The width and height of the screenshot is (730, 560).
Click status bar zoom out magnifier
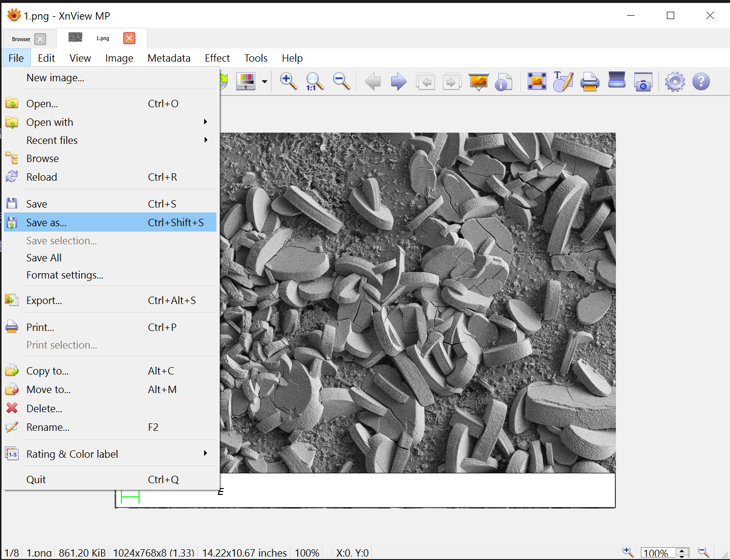(704, 552)
